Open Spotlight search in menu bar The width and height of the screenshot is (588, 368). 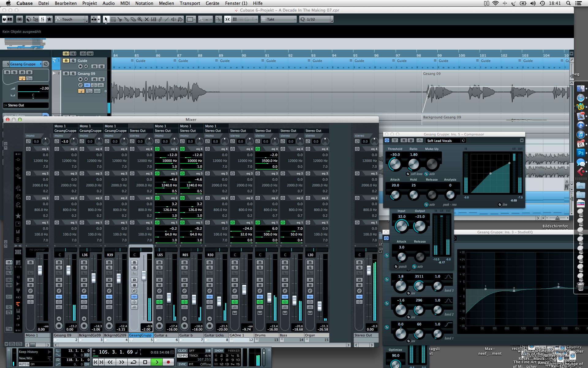click(568, 3)
